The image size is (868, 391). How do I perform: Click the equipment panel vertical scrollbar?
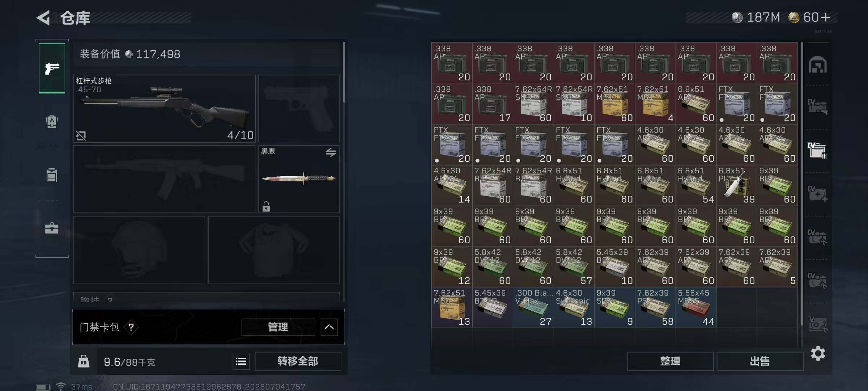click(x=344, y=72)
